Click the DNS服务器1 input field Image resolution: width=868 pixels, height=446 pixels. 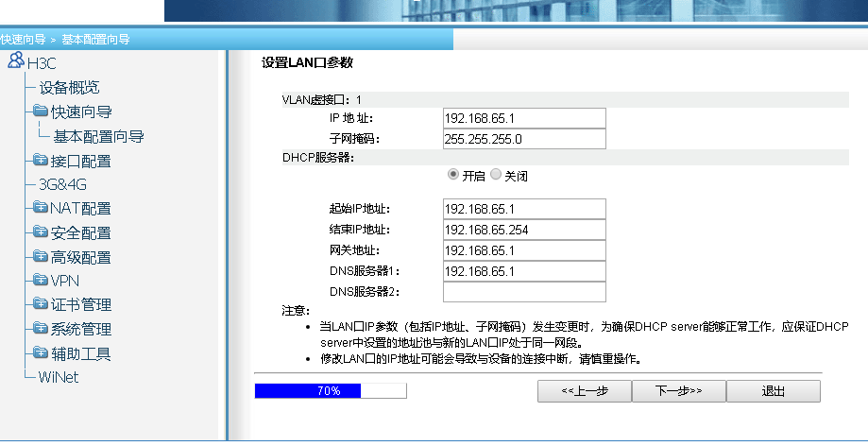(x=524, y=271)
